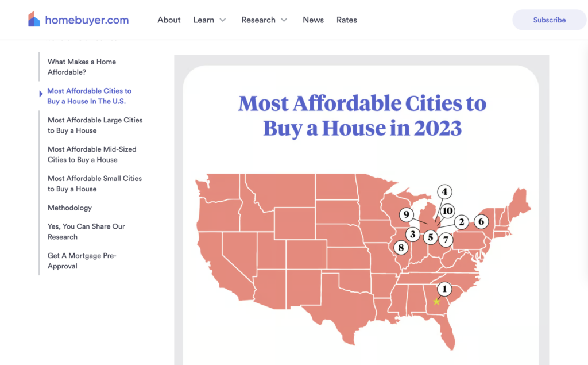Image resolution: width=588 pixels, height=365 pixels.
Task: Open the Methodology section link
Action: tap(69, 208)
